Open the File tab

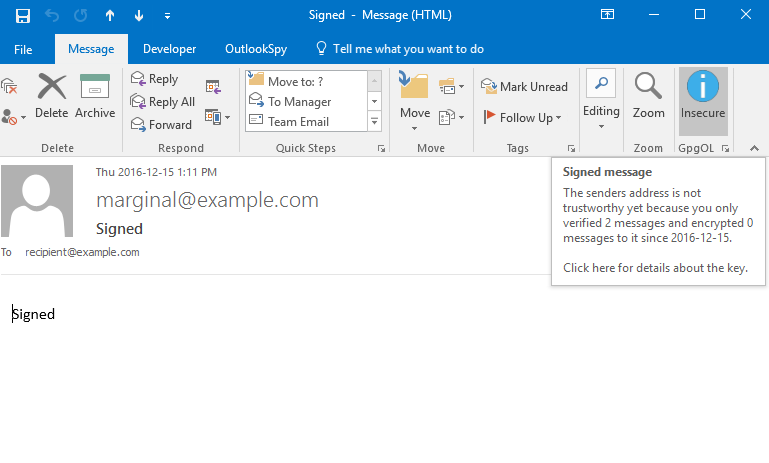[x=24, y=49]
